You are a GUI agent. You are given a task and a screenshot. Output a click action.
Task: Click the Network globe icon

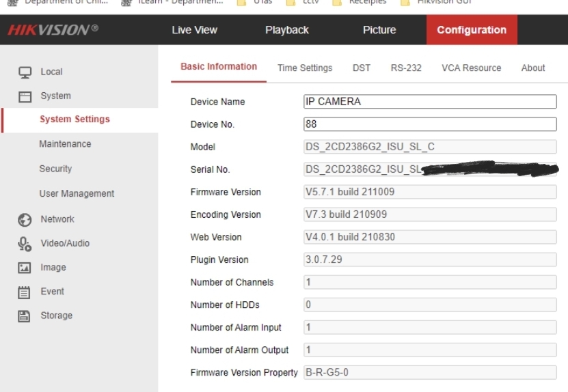point(23,220)
